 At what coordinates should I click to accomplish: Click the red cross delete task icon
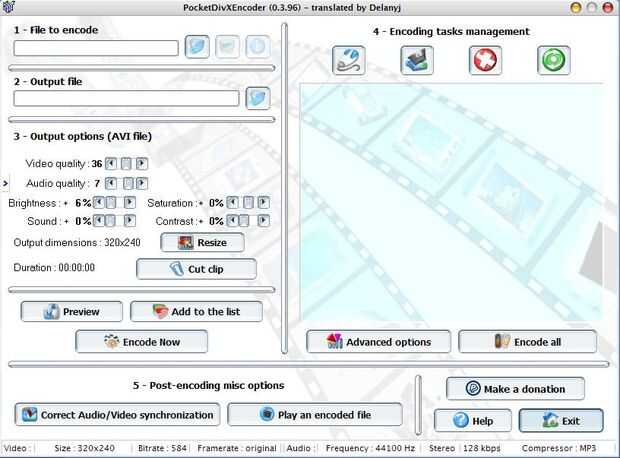pyautogui.click(x=485, y=60)
